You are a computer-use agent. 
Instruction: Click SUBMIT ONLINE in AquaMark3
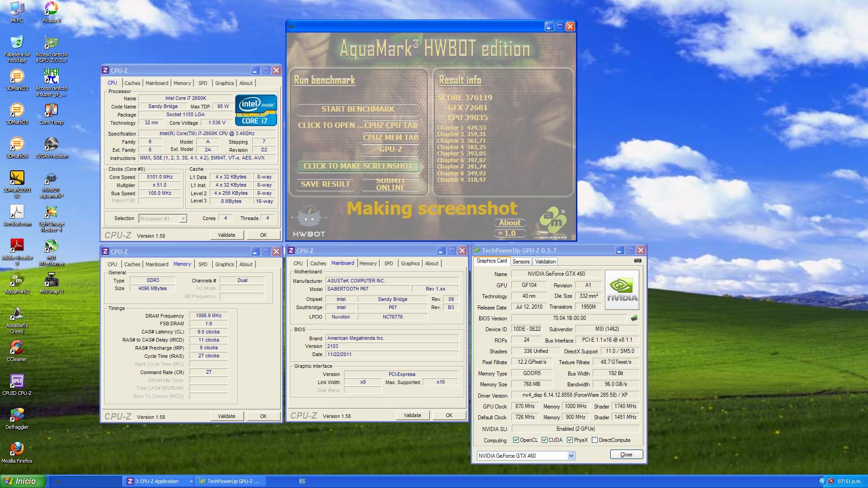click(391, 184)
